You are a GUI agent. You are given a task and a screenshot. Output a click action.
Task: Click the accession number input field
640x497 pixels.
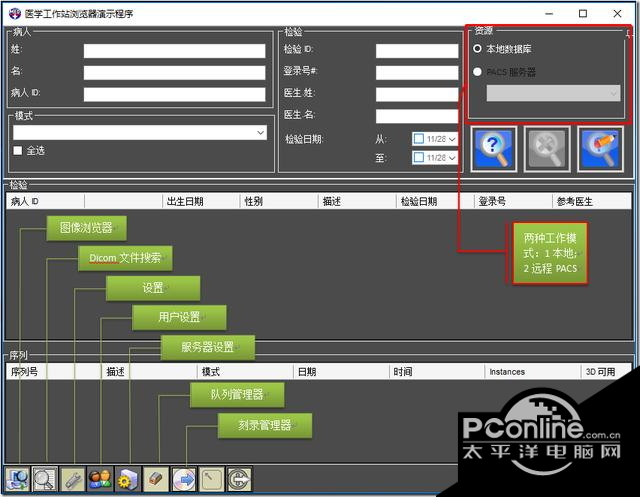[x=417, y=73]
